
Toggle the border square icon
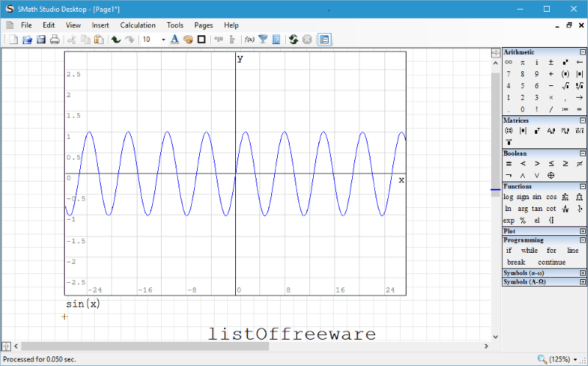pos(201,40)
